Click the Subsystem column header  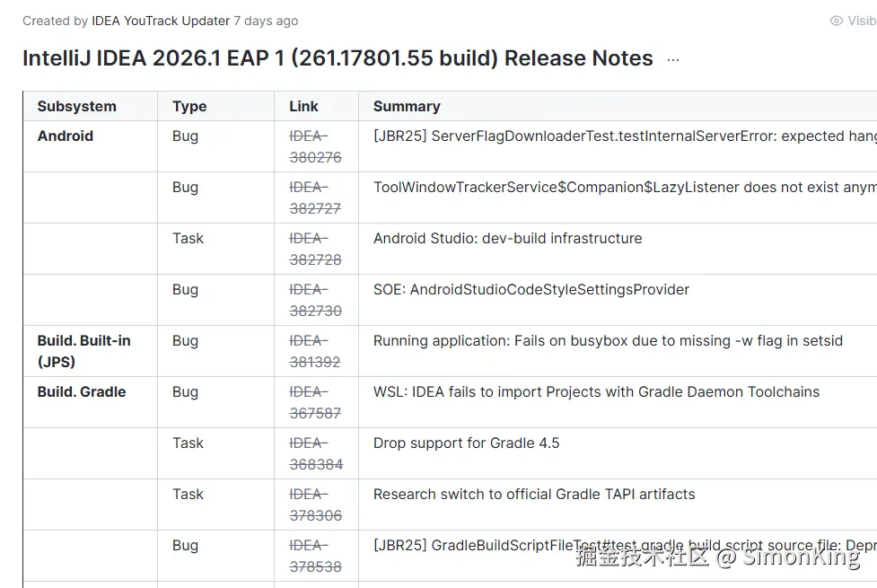pos(77,106)
